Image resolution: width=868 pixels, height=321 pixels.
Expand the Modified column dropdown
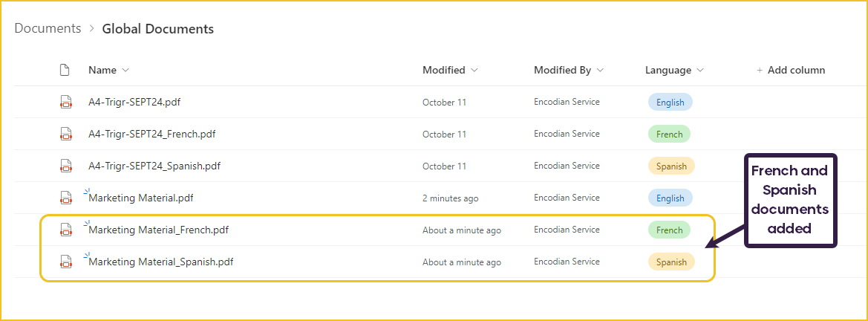tap(474, 71)
